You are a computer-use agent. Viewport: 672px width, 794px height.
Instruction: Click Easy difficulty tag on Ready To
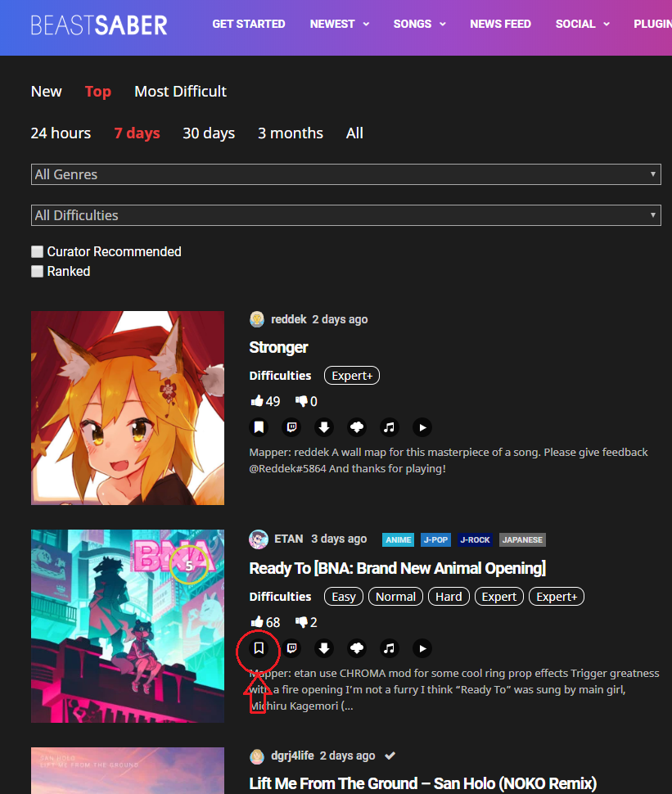pyautogui.click(x=344, y=597)
